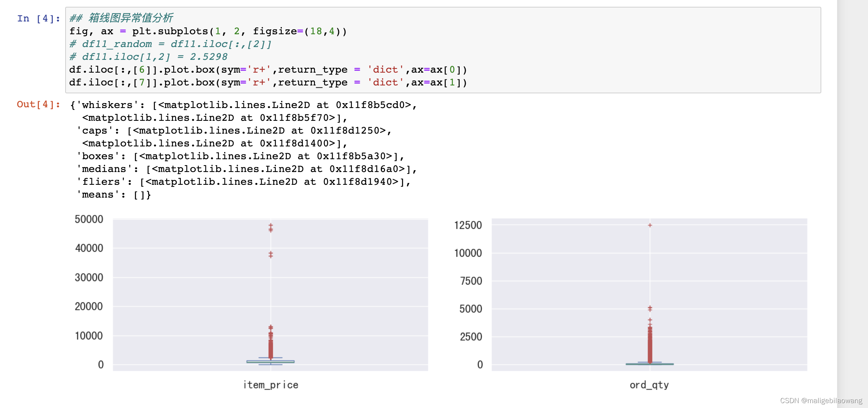Click the 'fliers' key in the output
The width and height of the screenshot is (868, 408).
tap(101, 182)
